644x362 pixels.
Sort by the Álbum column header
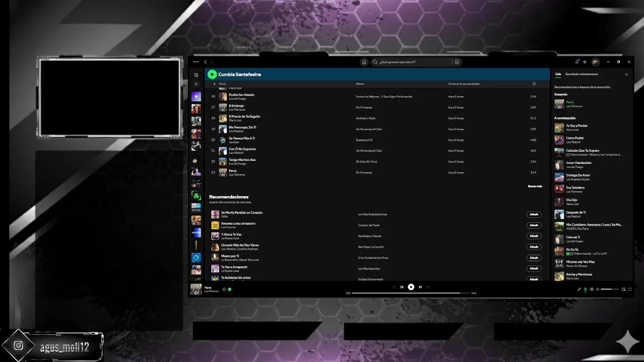(x=360, y=84)
